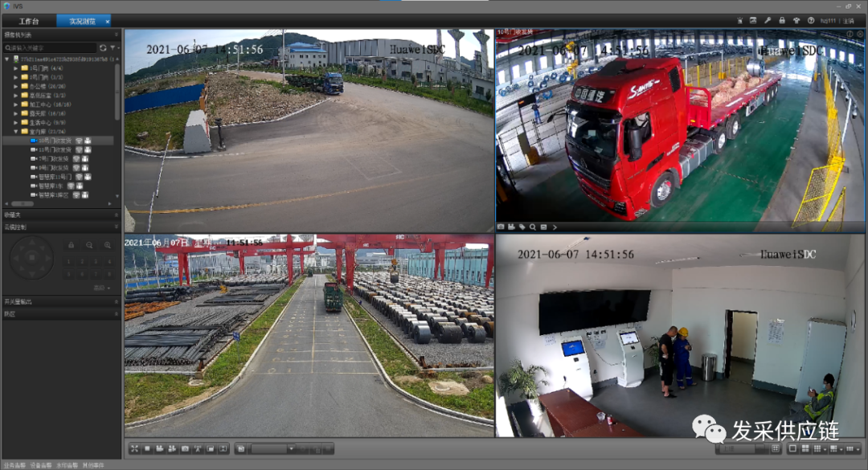868x470 pixels.
Task: Expand the 办公楼 folder
Action: click(16, 86)
